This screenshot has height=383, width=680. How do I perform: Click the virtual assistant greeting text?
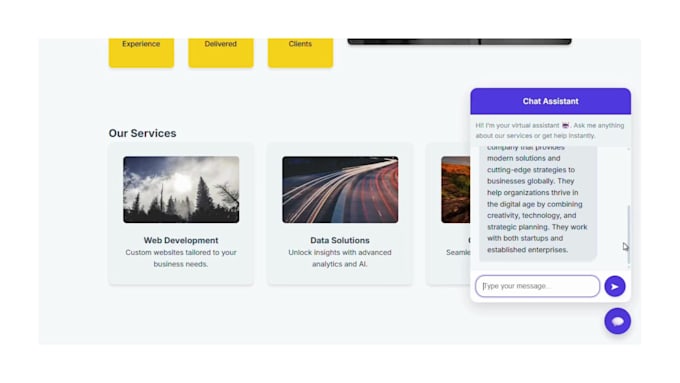(550, 131)
